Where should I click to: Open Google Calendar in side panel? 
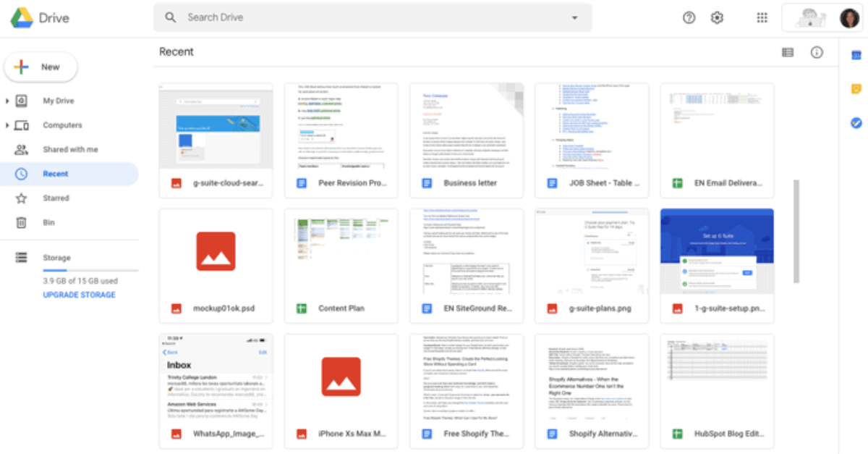[x=856, y=55]
